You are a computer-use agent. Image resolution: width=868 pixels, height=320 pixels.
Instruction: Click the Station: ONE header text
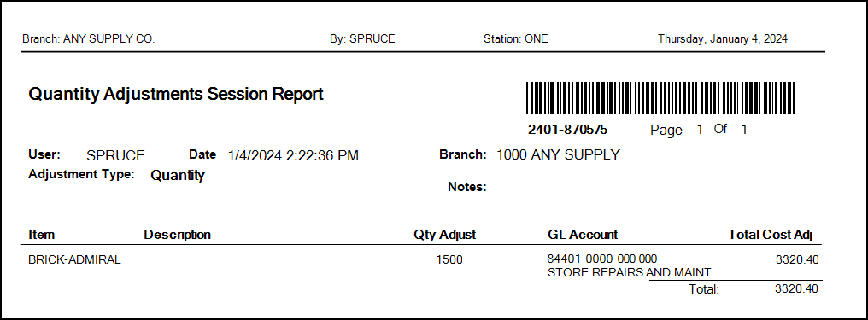(x=515, y=39)
